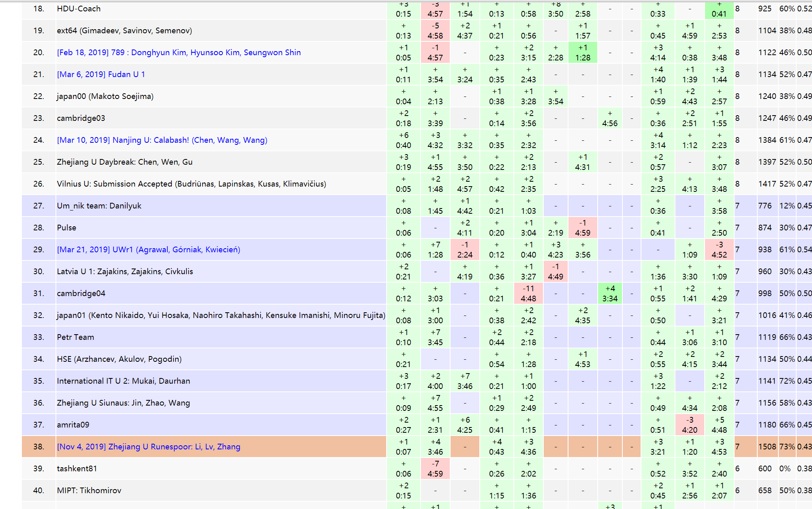Click the japan00 Makoto Soejima team name
The height and width of the screenshot is (509, 812).
(x=105, y=96)
